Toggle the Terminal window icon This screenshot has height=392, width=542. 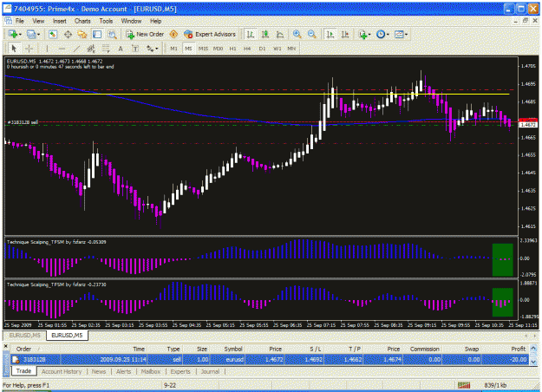click(97, 34)
